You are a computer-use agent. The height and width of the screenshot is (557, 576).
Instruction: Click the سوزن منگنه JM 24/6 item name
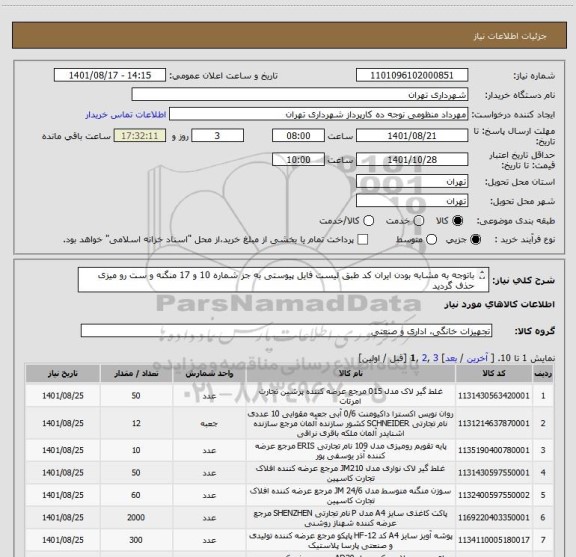click(350, 495)
